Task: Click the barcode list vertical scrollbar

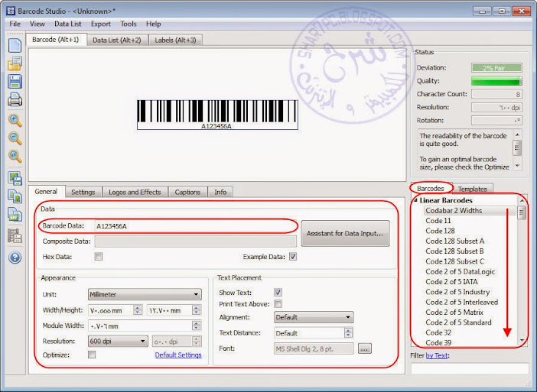Action: click(x=522, y=271)
